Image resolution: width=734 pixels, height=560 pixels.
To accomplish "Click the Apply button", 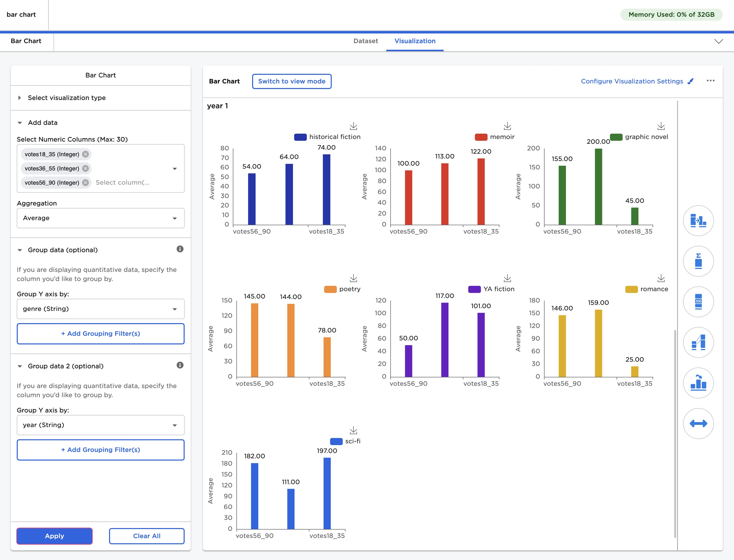I will pos(54,536).
